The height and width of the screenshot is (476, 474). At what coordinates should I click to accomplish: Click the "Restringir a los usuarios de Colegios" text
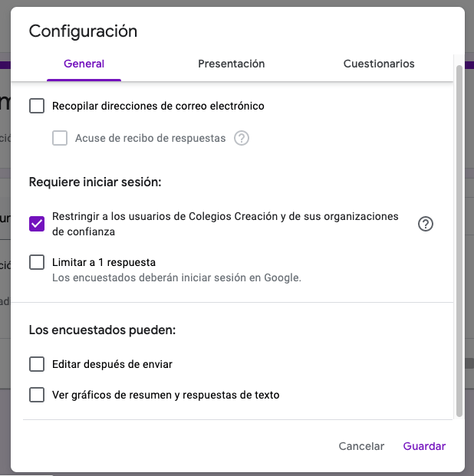(225, 216)
